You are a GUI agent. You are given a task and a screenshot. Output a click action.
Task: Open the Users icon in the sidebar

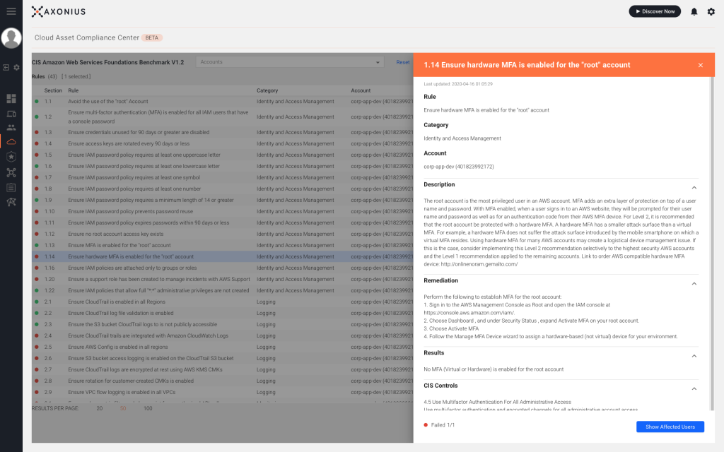(11, 127)
